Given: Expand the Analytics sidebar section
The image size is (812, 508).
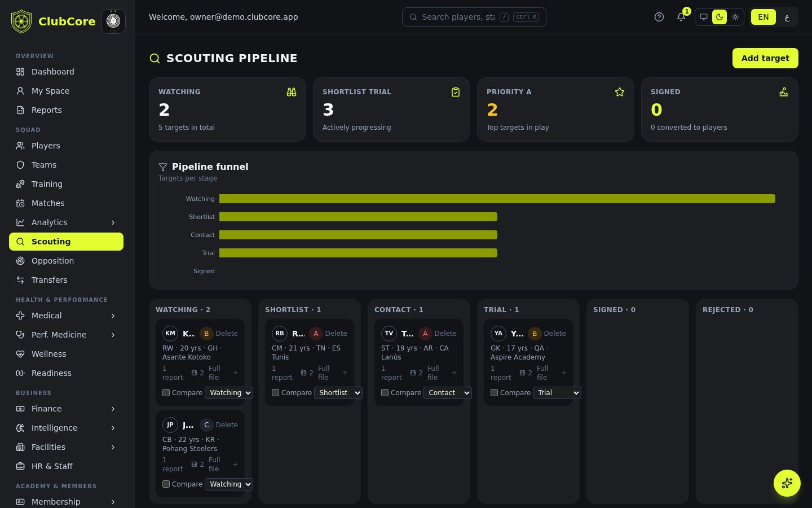Looking at the screenshot, I should [66, 222].
